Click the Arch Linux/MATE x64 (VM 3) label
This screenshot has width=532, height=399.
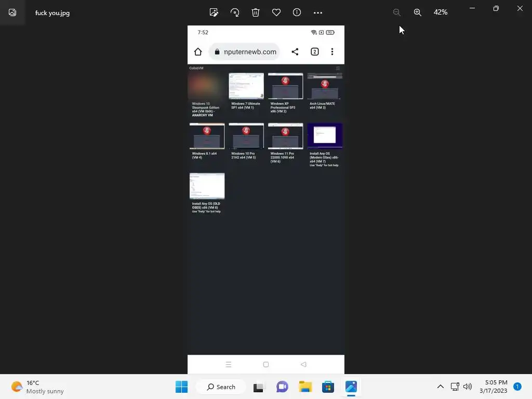[322, 105]
